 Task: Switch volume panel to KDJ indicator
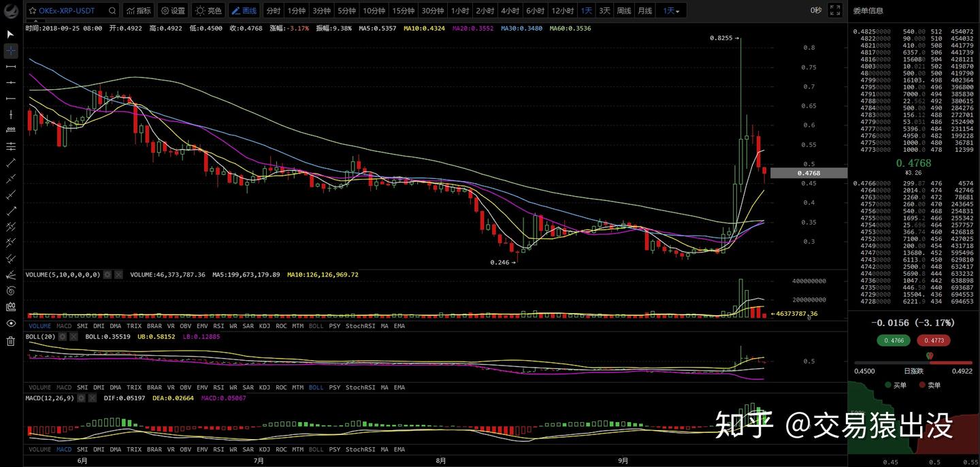click(265, 326)
